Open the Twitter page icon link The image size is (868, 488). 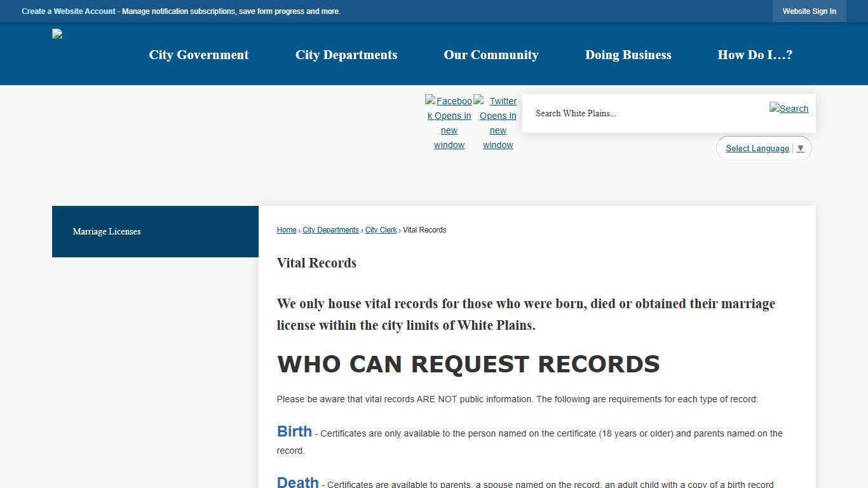coord(498,123)
